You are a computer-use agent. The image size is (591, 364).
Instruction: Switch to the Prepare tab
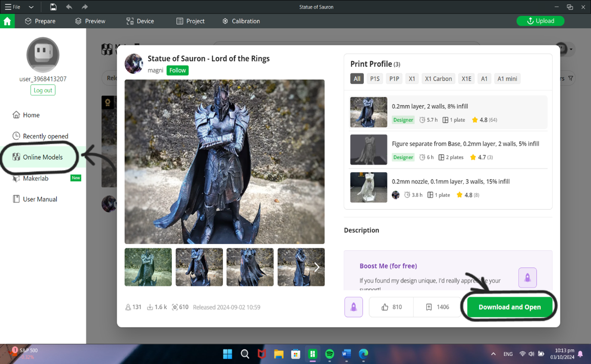point(40,21)
